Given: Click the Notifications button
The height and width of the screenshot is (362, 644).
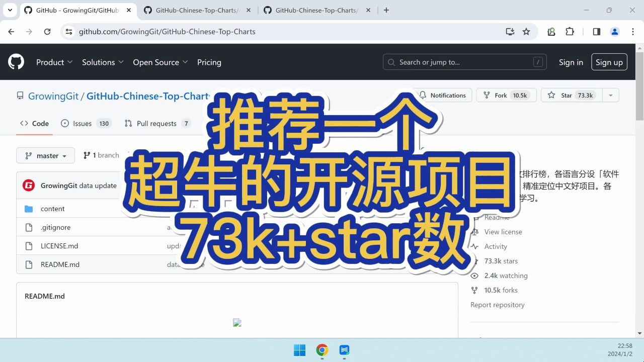Looking at the screenshot, I should coord(442,95).
